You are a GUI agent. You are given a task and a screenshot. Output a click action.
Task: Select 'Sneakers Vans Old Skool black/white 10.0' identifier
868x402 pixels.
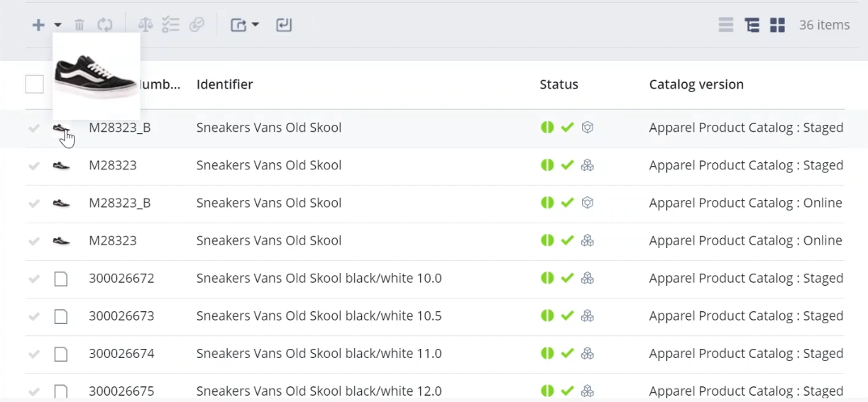[x=319, y=278]
